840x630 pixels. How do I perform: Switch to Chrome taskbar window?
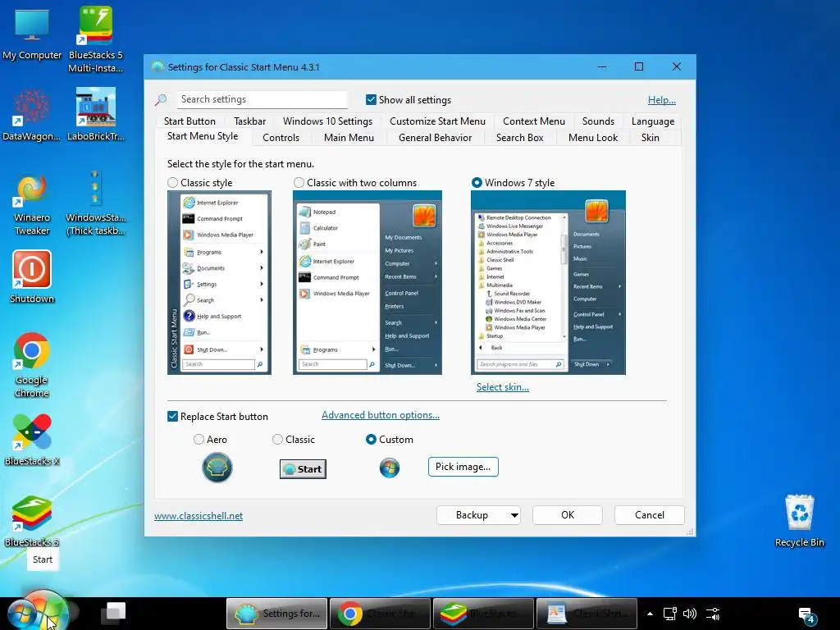click(x=380, y=614)
